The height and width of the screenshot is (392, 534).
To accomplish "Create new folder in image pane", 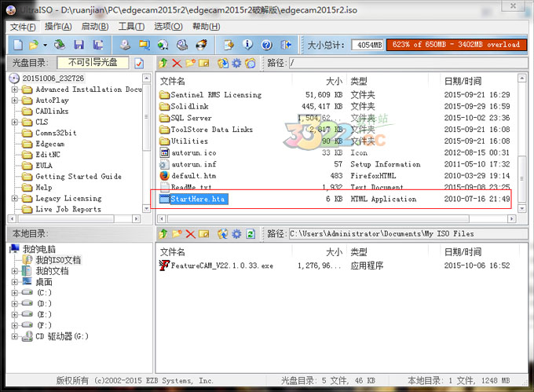I will tap(190, 63).
